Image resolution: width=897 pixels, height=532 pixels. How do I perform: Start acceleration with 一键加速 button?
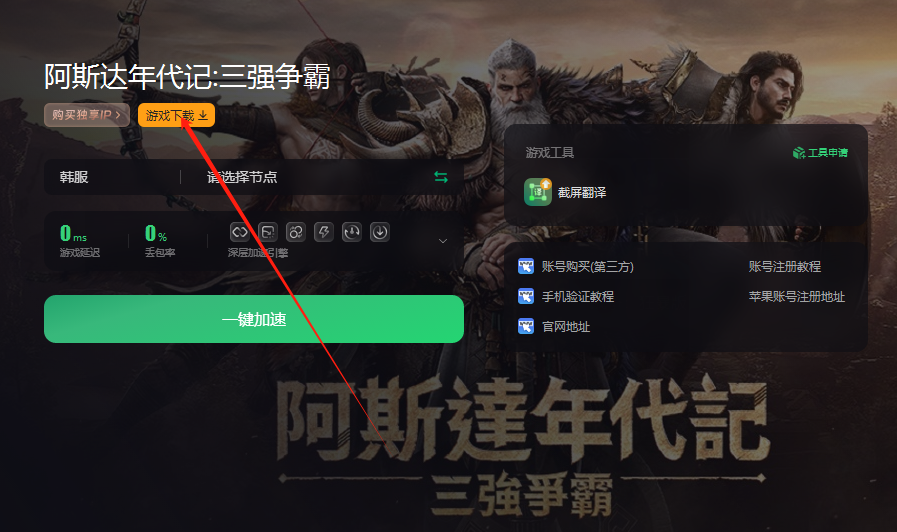click(x=254, y=319)
